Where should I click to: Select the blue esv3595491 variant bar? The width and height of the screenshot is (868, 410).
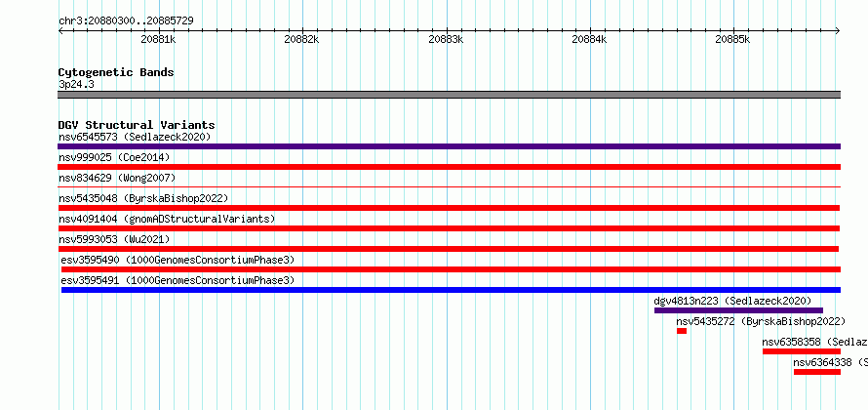coord(451,290)
